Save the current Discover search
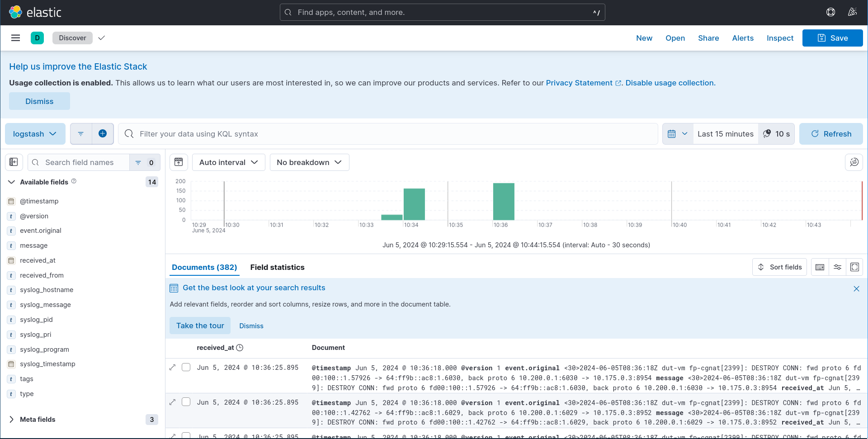 [832, 38]
